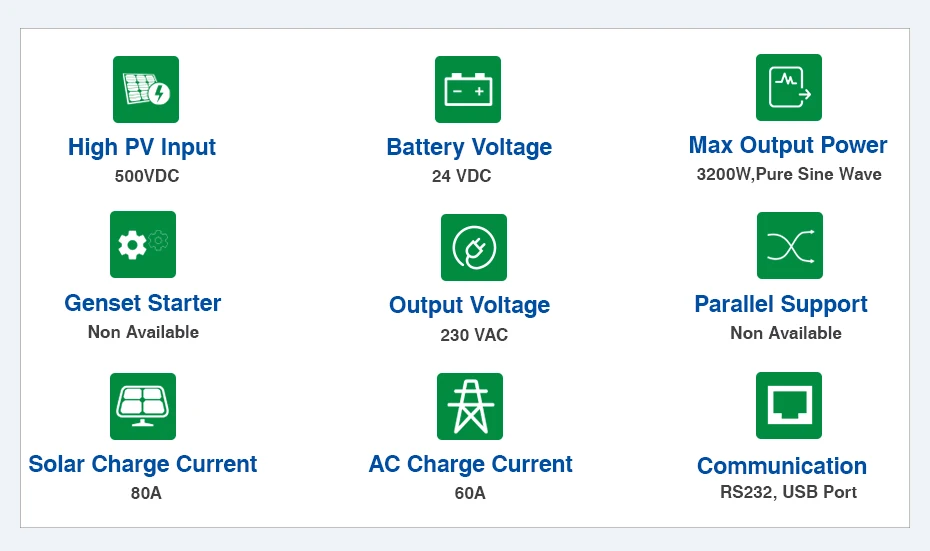Select the Solar Charge Current panel icon
Screen dimensions: 930x551
point(143,406)
